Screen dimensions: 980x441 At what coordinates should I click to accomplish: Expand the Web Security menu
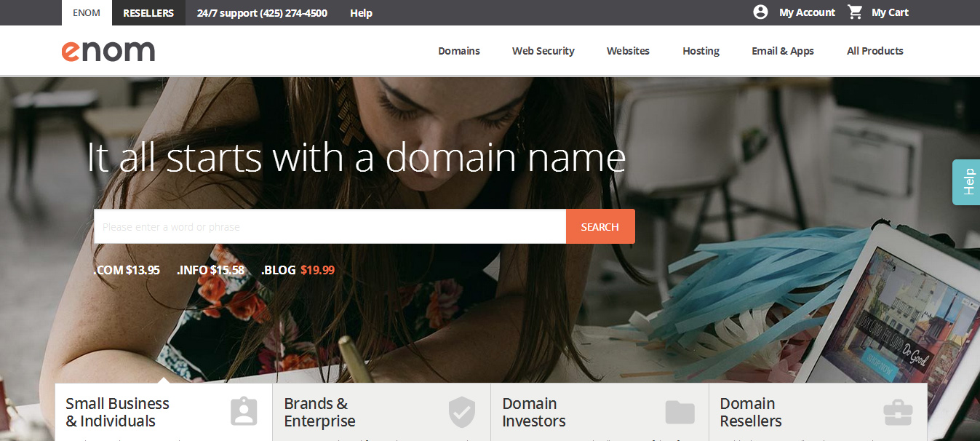pyautogui.click(x=543, y=51)
